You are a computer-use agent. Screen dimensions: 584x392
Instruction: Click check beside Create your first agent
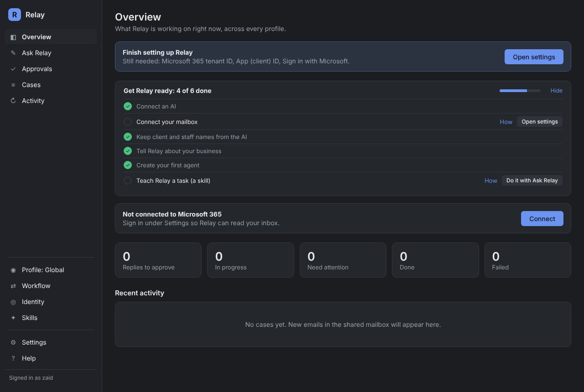coord(128,165)
